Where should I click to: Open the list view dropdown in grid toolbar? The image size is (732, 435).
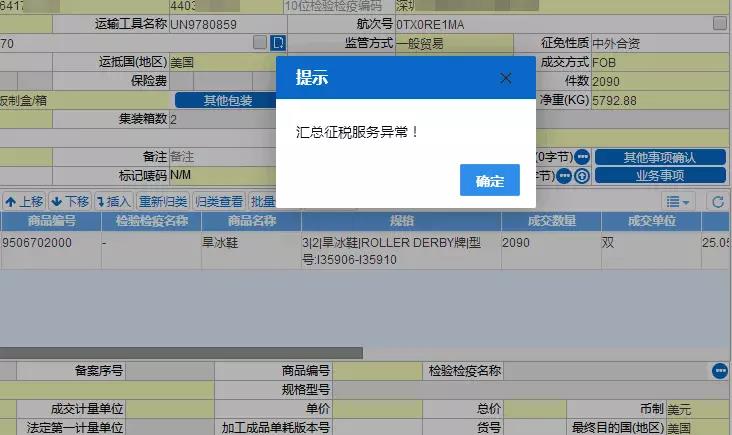tap(678, 202)
